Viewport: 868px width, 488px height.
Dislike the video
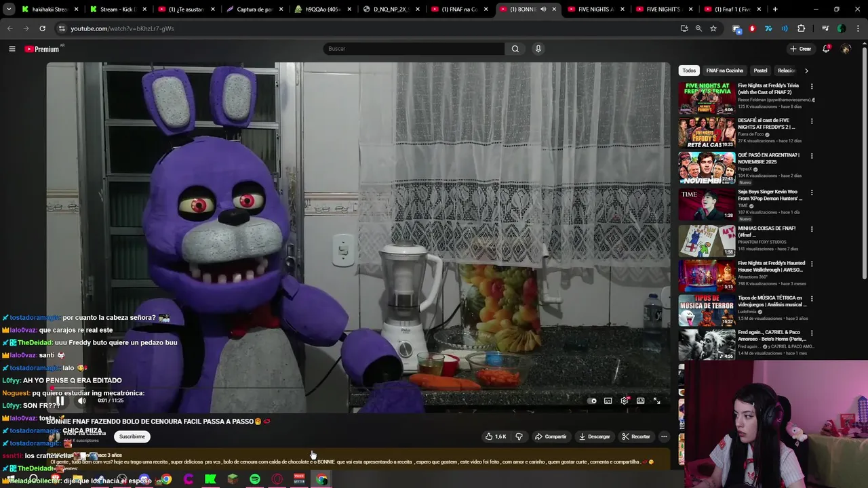519,436
